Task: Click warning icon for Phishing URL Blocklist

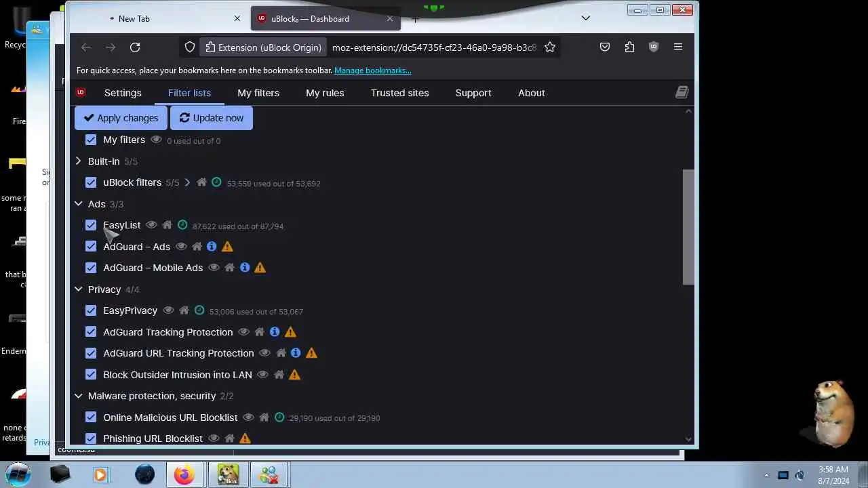Action: click(x=245, y=439)
